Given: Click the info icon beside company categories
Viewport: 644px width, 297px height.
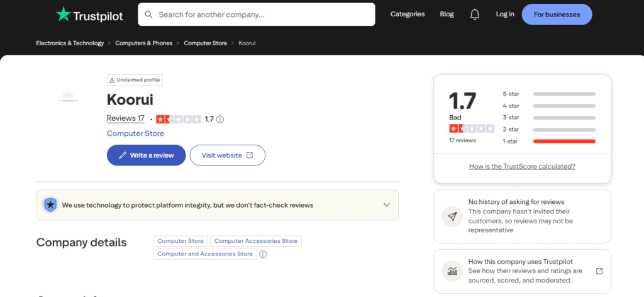Looking at the screenshot, I should tap(264, 254).
